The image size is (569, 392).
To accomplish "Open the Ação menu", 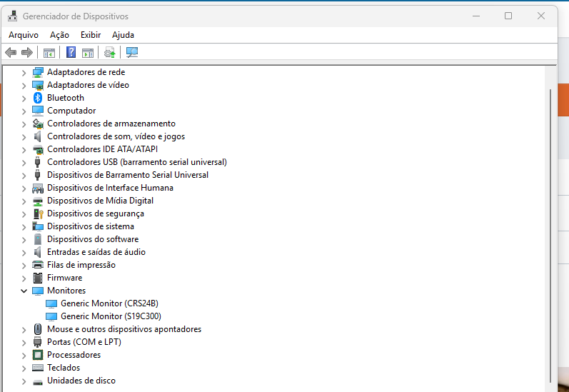I will tap(59, 35).
